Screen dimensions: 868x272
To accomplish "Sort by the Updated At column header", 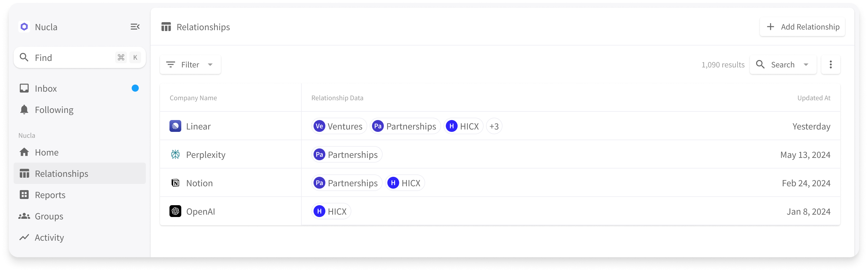I will (x=813, y=98).
